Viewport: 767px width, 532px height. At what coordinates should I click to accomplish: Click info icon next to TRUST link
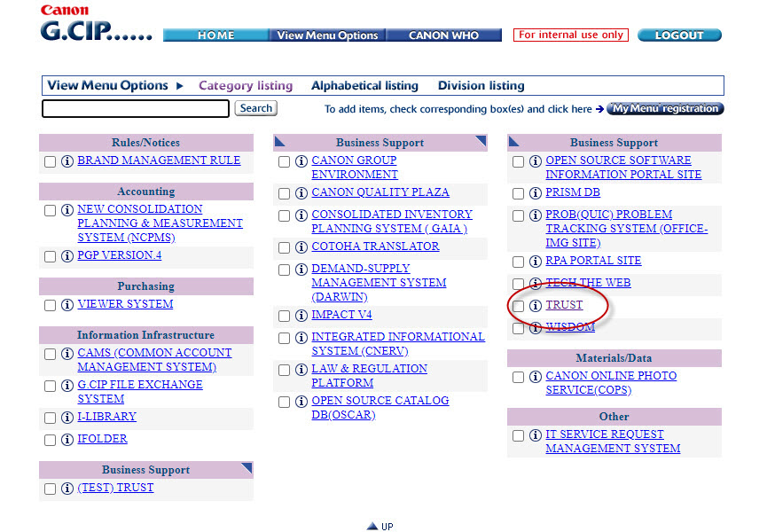click(536, 306)
